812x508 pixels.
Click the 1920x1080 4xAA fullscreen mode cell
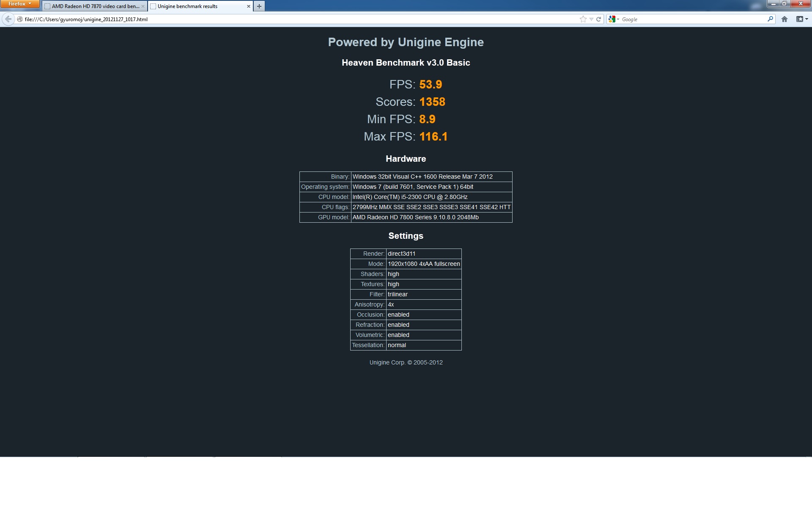click(424, 264)
